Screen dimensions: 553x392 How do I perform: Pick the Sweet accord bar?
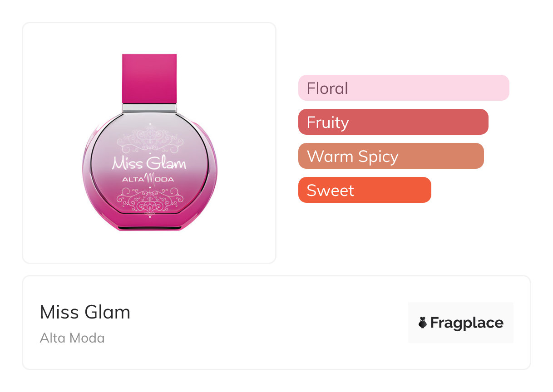[x=364, y=190]
